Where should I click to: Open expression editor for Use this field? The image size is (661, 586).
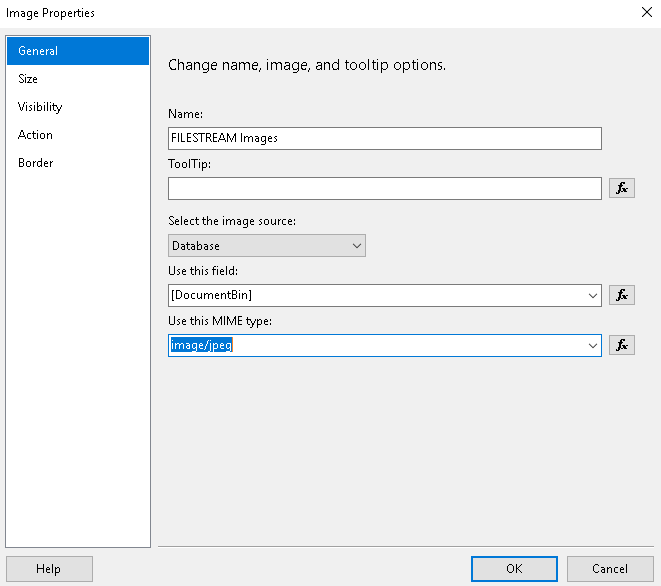621,295
